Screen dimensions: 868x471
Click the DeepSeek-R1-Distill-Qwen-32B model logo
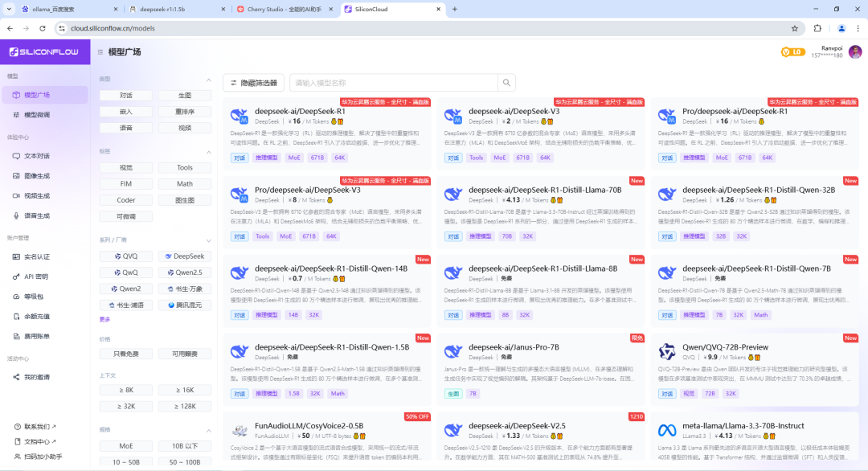pyautogui.click(x=666, y=195)
